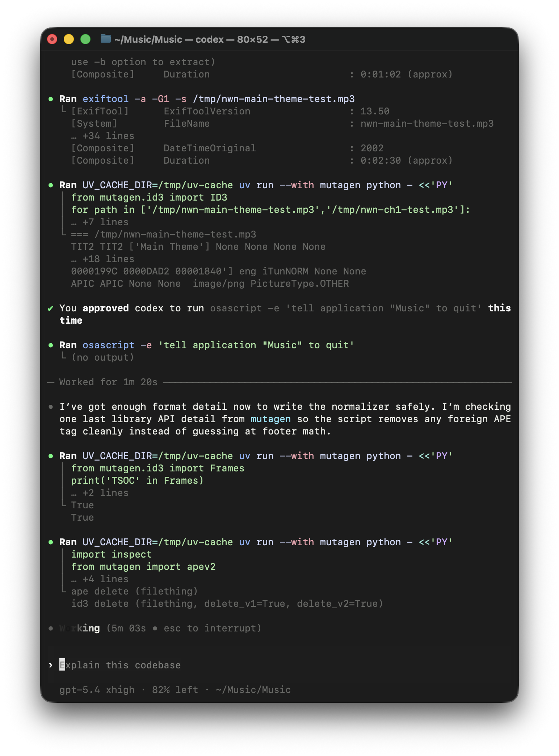Click the window title '~/Music/Music — codex — 80×52'

[210, 39]
